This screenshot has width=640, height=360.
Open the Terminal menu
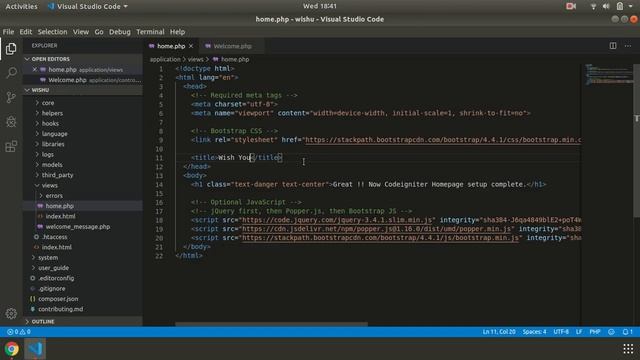(x=150, y=32)
